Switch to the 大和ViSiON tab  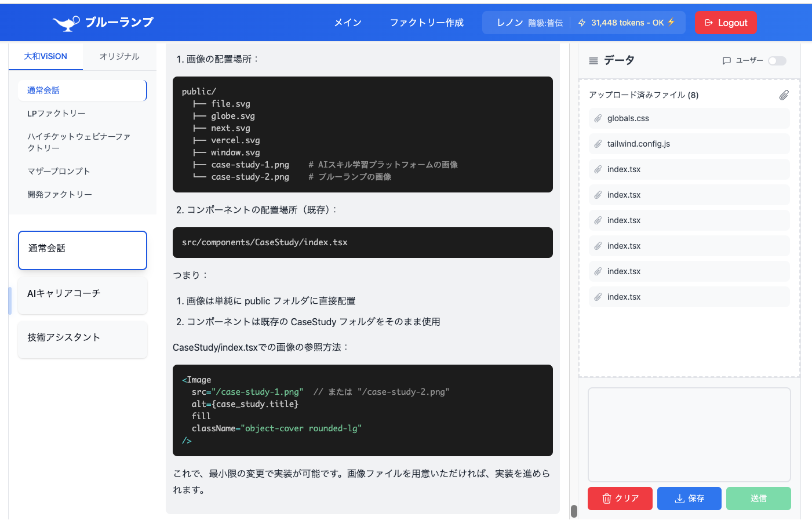coord(46,56)
